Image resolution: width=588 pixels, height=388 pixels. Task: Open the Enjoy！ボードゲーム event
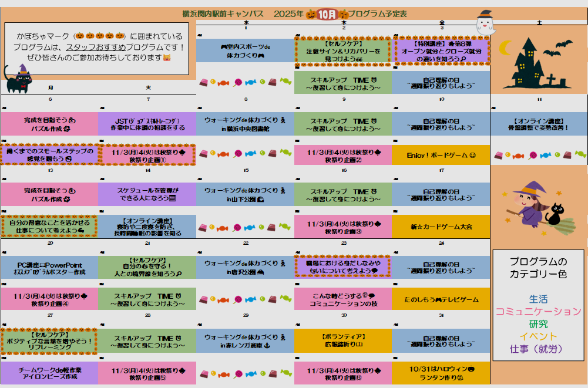(441, 155)
